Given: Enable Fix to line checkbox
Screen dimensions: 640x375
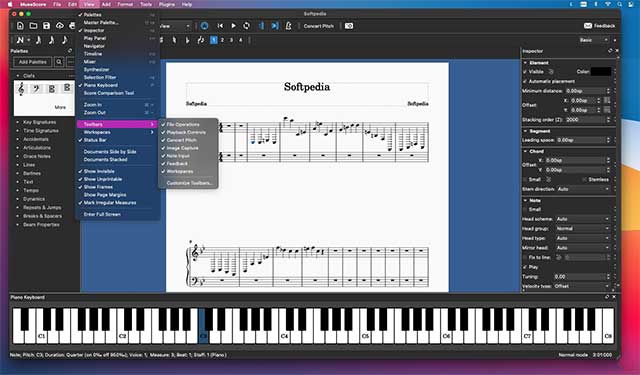Looking at the screenshot, I should tap(525, 257).
